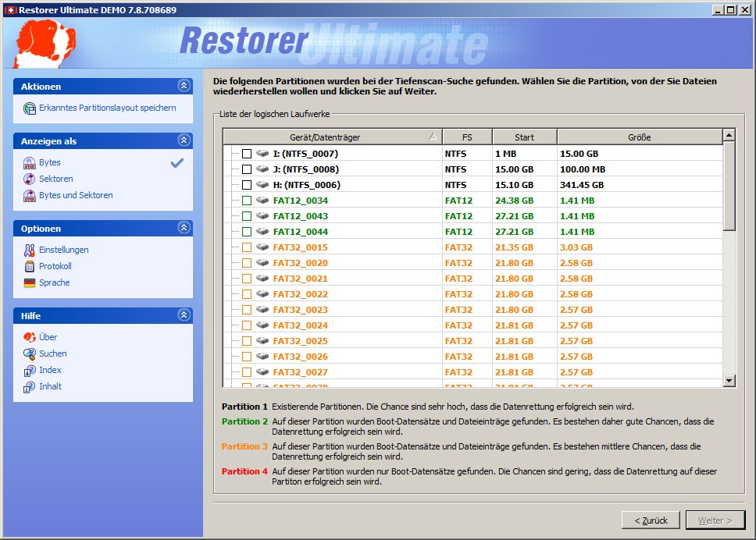This screenshot has width=756, height=540.
Task: Open the Über link
Action: (48, 337)
